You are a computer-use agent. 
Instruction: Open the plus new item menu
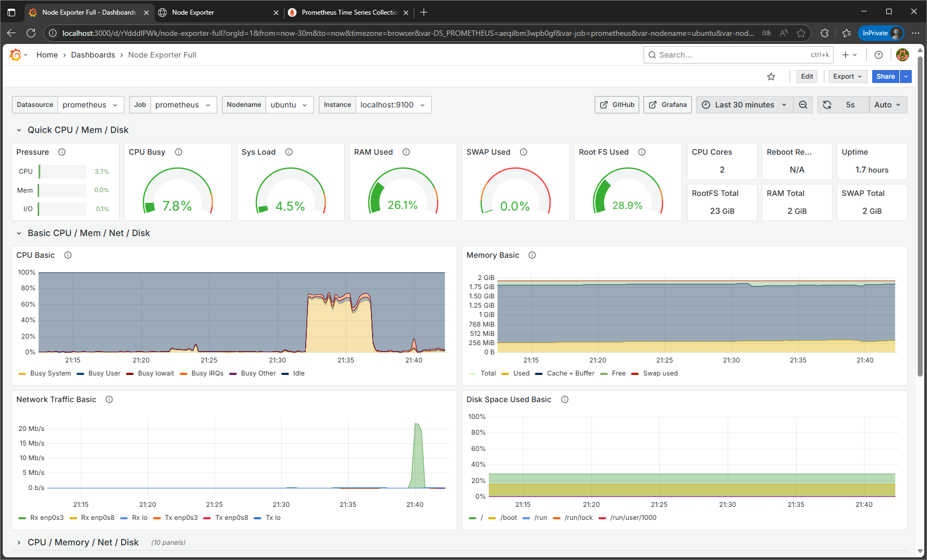[849, 55]
